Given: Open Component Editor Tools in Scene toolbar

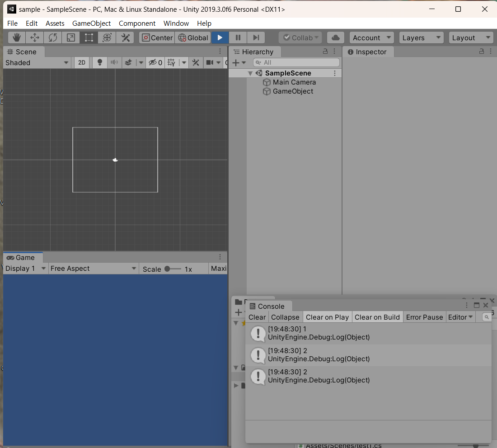Looking at the screenshot, I should click(x=196, y=62).
